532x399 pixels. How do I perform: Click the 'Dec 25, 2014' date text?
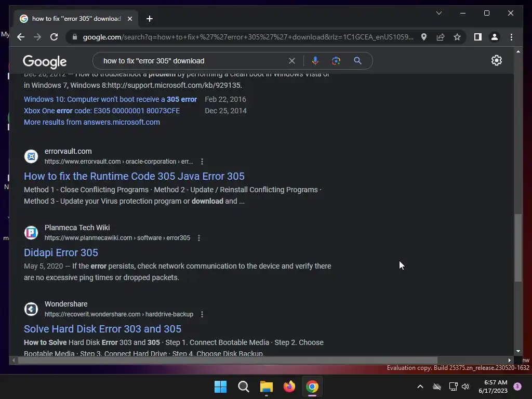[x=225, y=111]
